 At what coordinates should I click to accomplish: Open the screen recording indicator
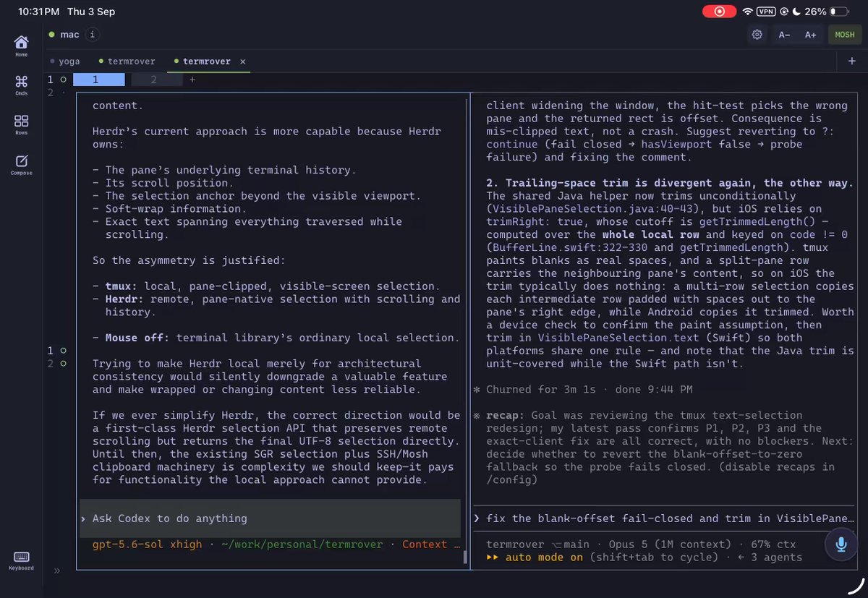(719, 12)
